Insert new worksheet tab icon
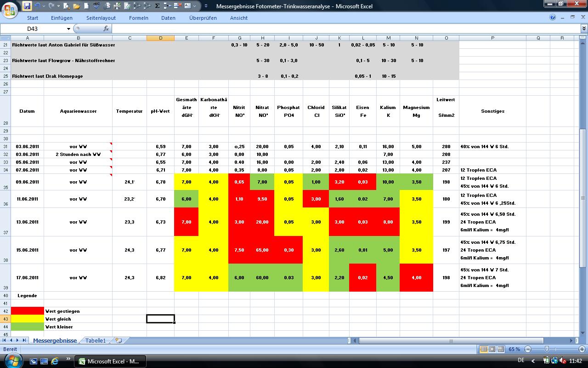The width and height of the screenshot is (588, 368). [119, 340]
